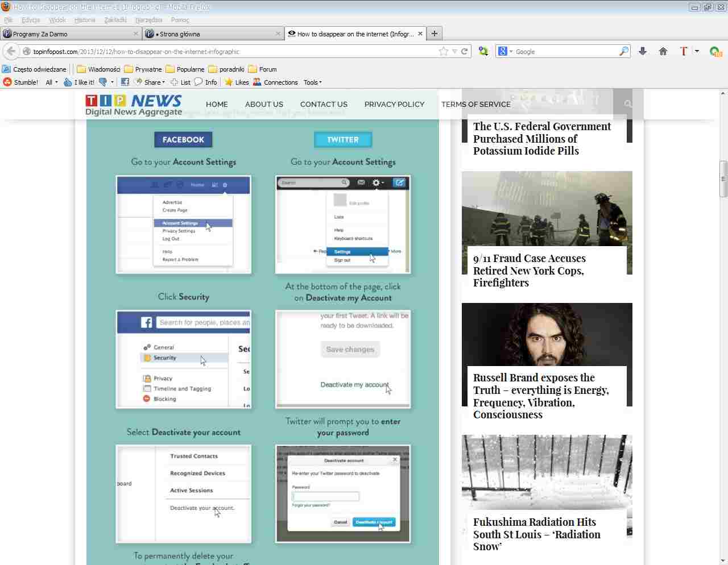Open TERMS OF SERVICE page
This screenshot has height=565, width=728.
(x=476, y=105)
